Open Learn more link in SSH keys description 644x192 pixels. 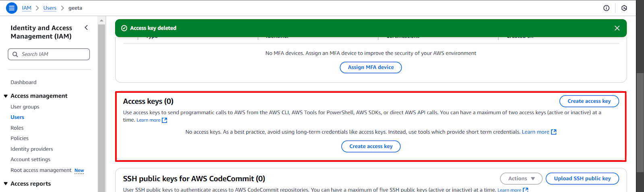pyautogui.click(x=509, y=190)
